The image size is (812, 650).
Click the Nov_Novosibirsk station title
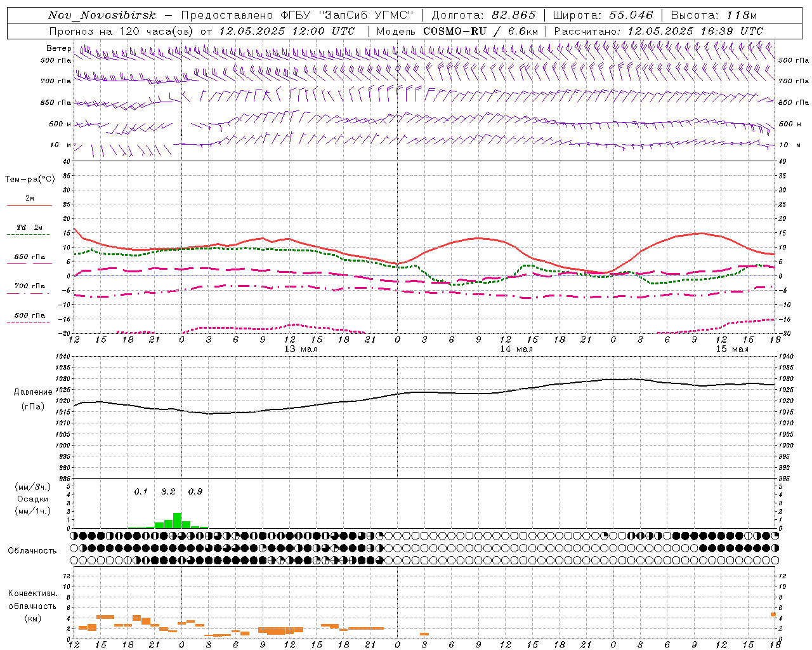point(101,16)
